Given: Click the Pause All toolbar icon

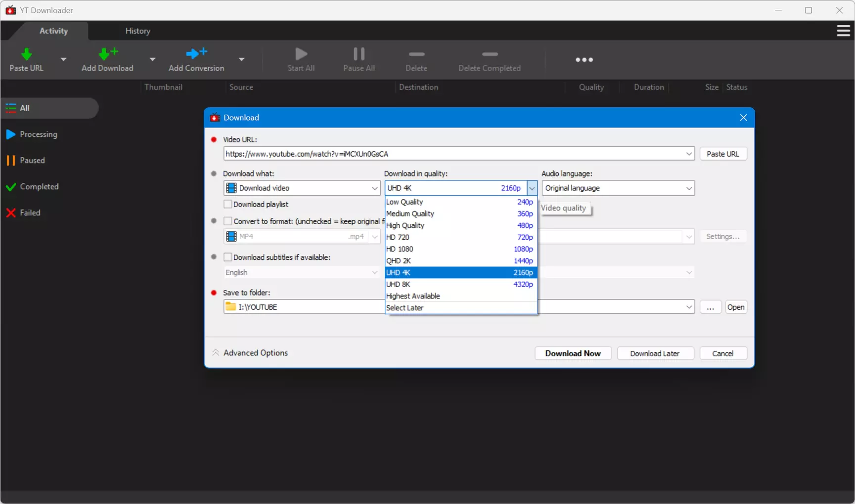Looking at the screenshot, I should 359,53.
